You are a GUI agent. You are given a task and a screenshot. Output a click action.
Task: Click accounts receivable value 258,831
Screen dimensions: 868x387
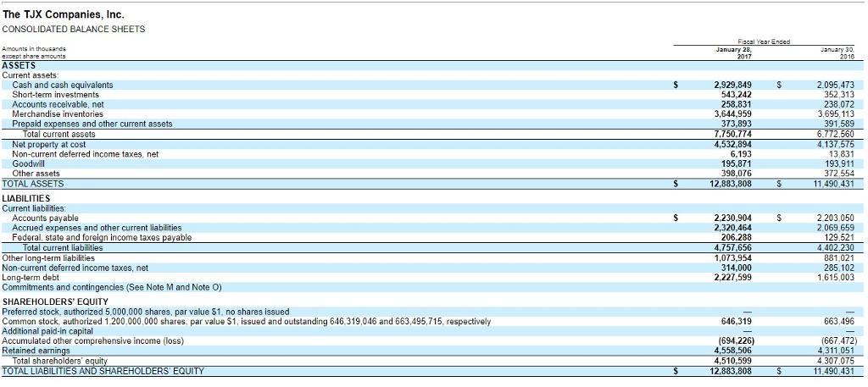pos(737,104)
